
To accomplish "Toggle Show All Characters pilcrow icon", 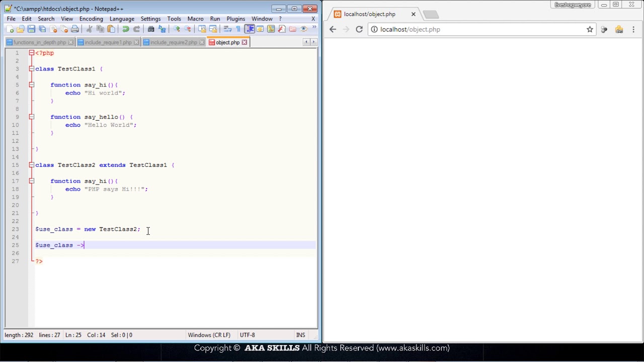I will (238, 29).
